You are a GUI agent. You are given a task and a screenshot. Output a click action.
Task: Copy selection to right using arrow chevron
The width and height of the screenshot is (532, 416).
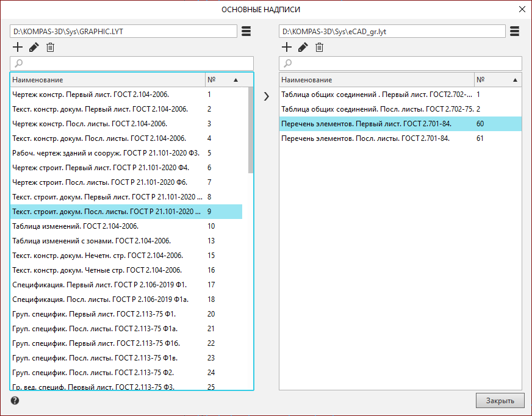[x=266, y=96]
